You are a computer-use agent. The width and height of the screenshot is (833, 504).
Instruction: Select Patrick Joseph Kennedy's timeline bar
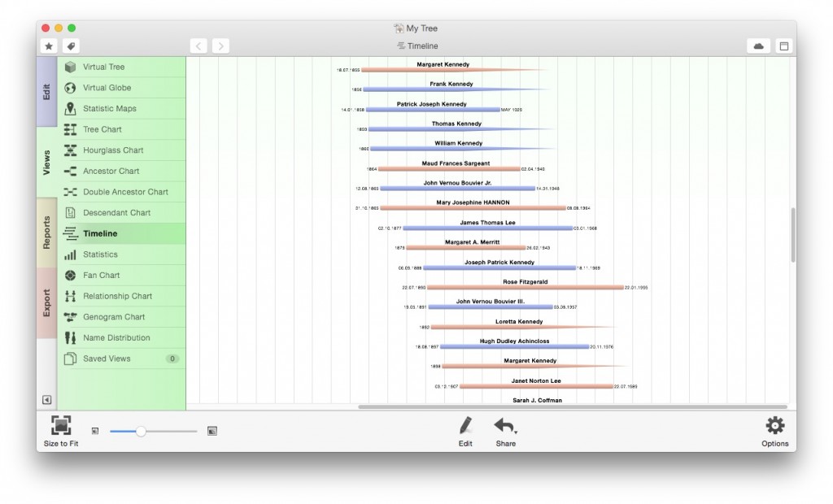433,110
